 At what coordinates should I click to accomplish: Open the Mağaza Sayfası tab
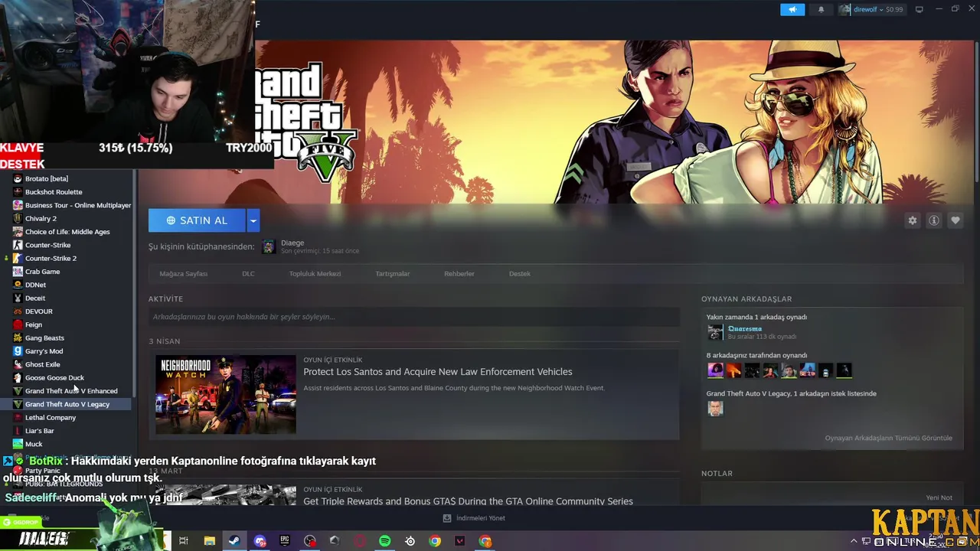click(x=183, y=273)
